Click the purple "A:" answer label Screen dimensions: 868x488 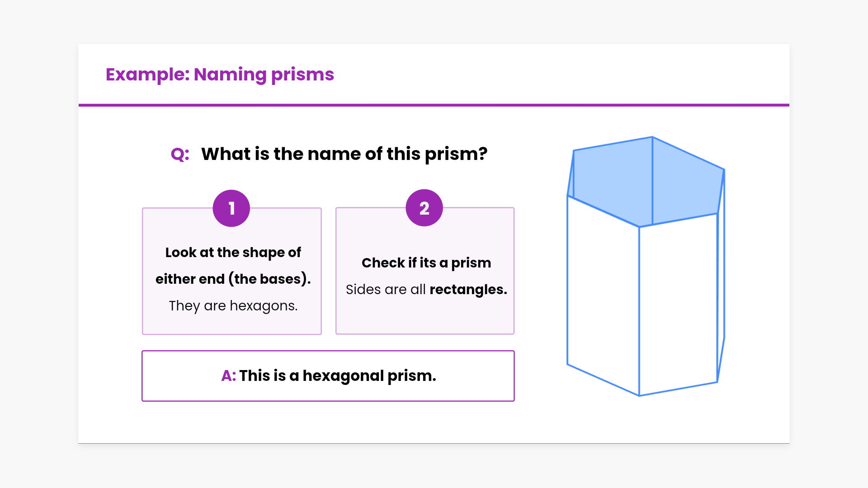coord(228,375)
